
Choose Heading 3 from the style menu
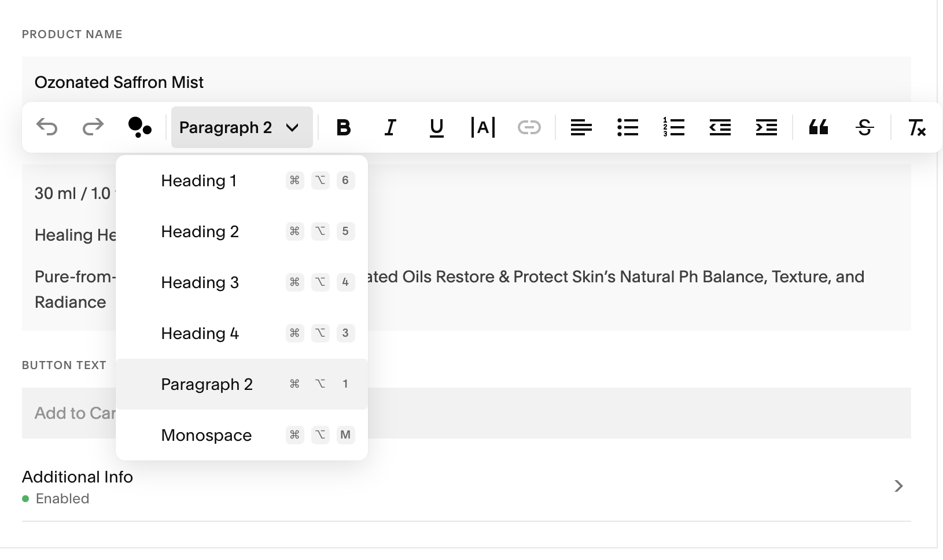242,282
